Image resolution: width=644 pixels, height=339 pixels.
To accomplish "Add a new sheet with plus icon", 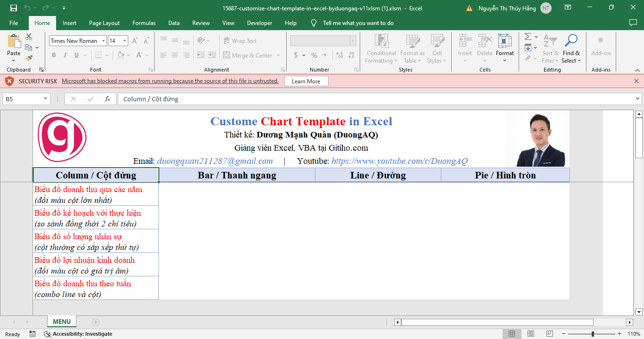I will coord(96,322).
